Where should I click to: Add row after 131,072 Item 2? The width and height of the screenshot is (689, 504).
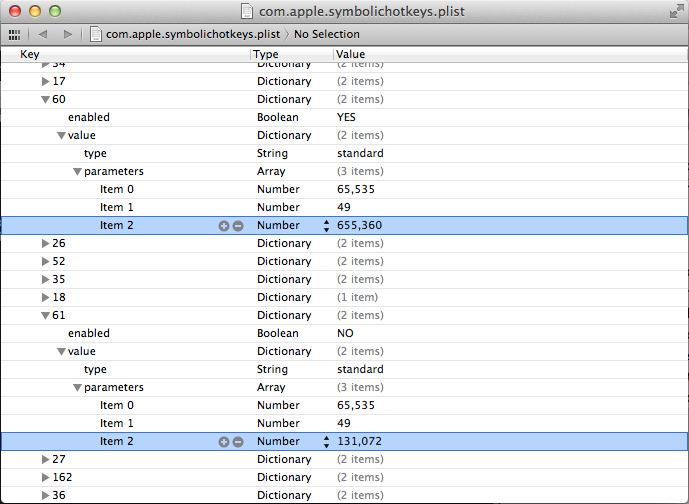(x=224, y=442)
